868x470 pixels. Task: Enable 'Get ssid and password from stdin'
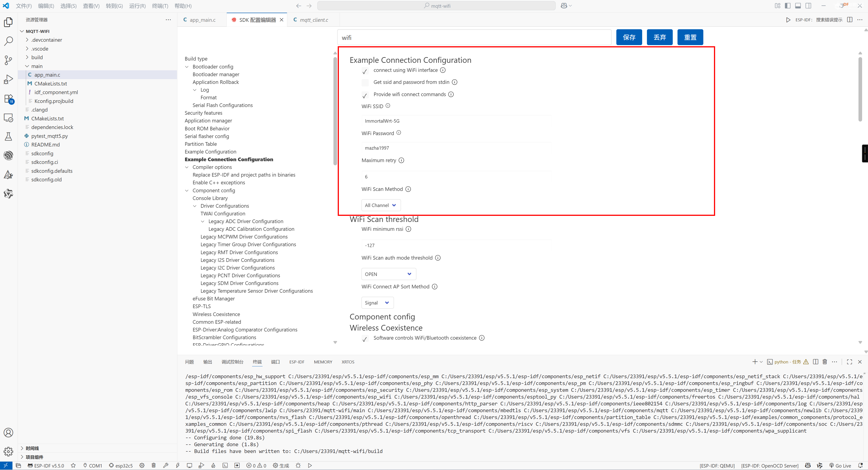click(x=365, y=83)
